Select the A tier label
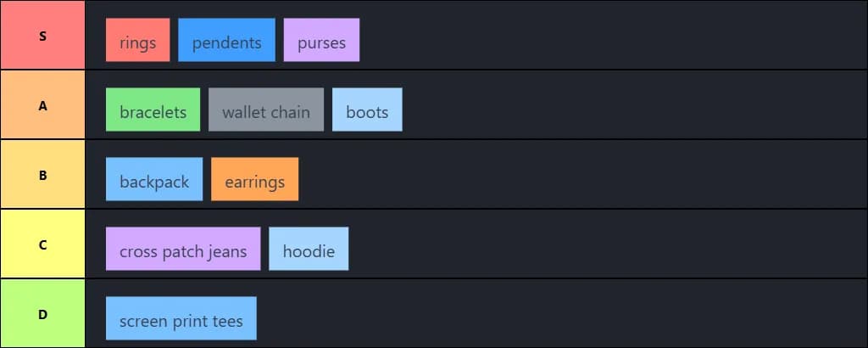The image size is (868, 348). pyautogui.click(x=42, y=104)
